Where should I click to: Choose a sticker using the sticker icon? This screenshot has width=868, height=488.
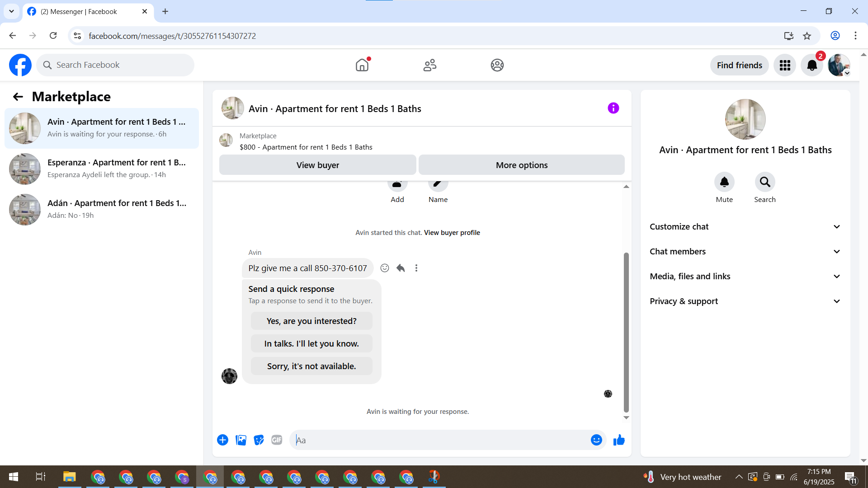tap(259, 440)
